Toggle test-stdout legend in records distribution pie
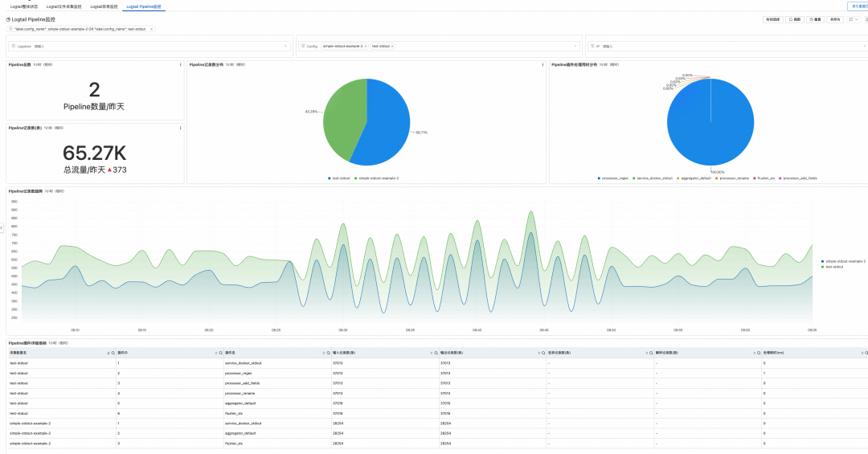Image resolution: width=868 pixels, height=454 pixels. pos(339,178)
